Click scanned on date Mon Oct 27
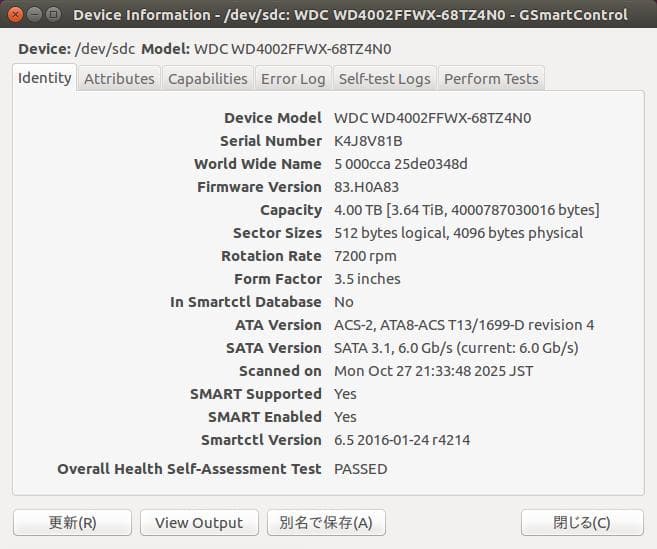The height and width of the screenshot is (549, 657). [434, 371]
